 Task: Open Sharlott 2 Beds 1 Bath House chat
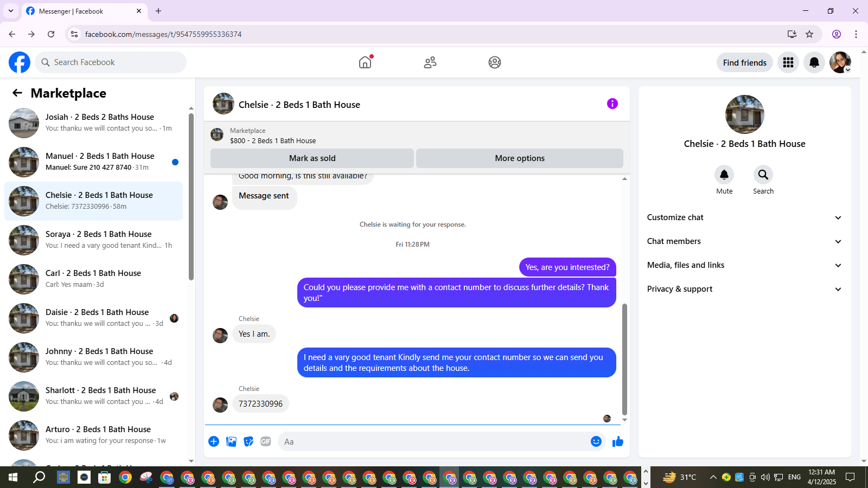[94, 396]
